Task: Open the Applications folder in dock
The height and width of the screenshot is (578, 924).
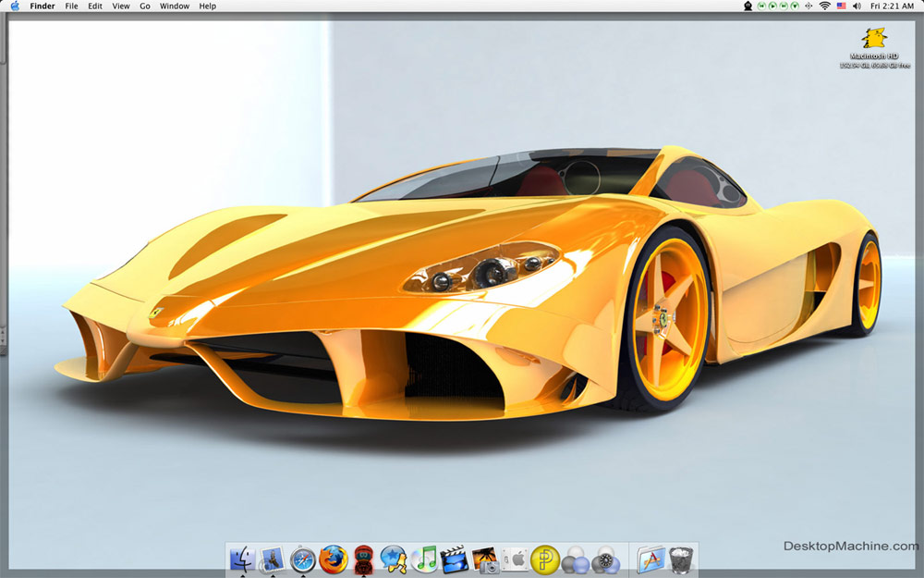Action: (x=651, y=559)
